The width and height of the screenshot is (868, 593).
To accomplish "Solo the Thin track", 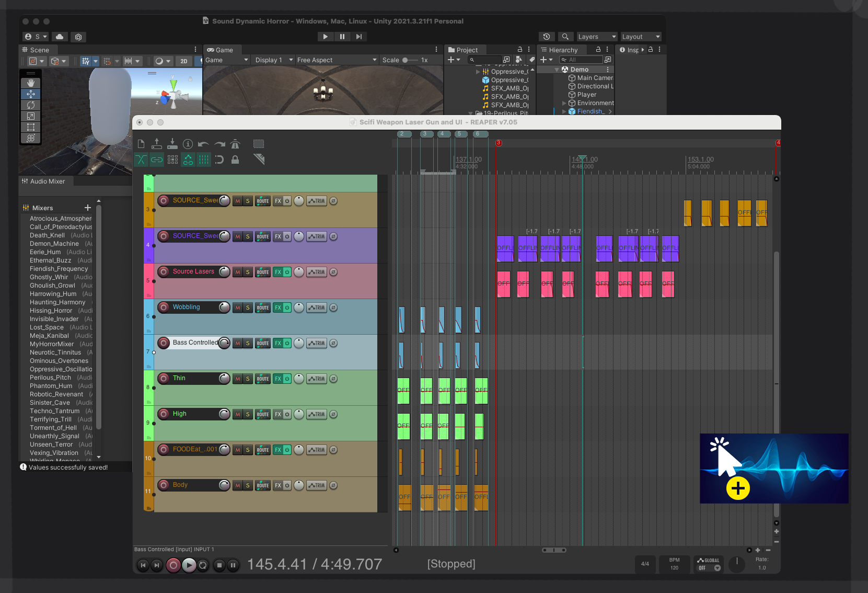I will coord(248,379).
